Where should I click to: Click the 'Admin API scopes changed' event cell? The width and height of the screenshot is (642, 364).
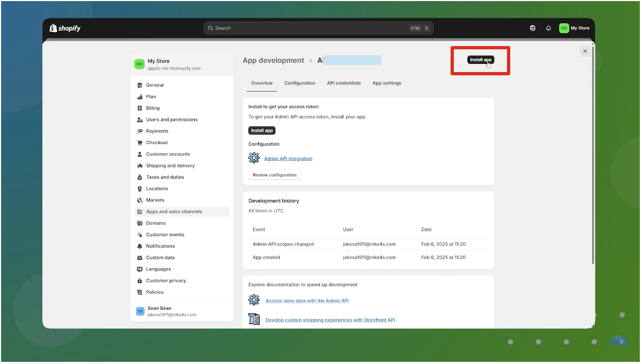coord(283,244)
